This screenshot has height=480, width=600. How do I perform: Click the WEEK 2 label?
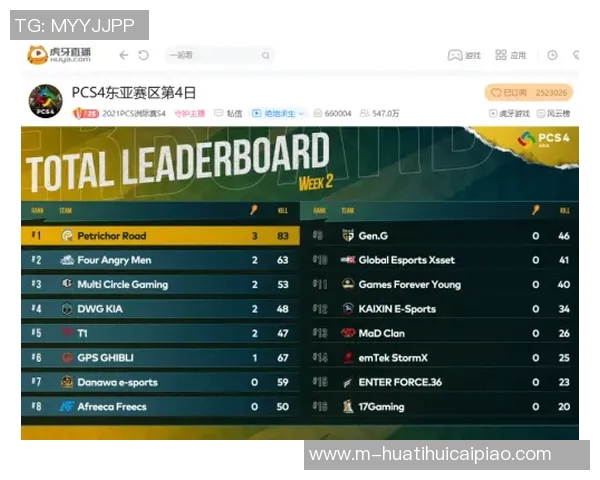[316, 182]
